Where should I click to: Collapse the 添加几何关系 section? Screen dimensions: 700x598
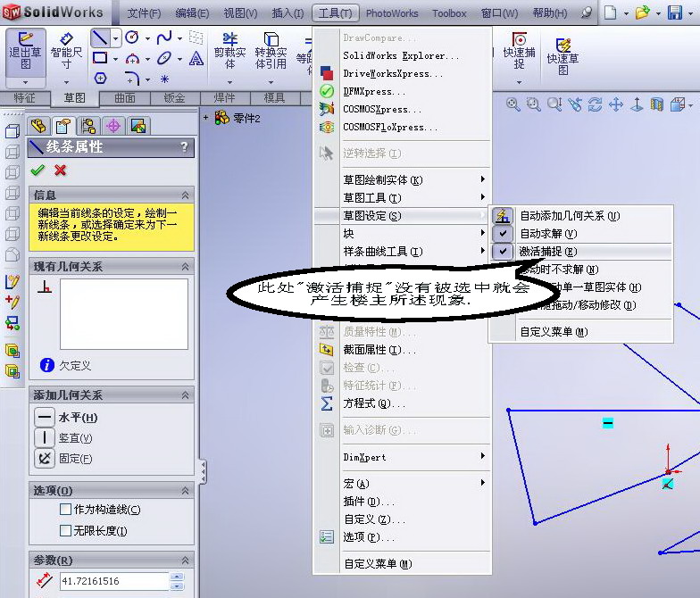[186, 395]
